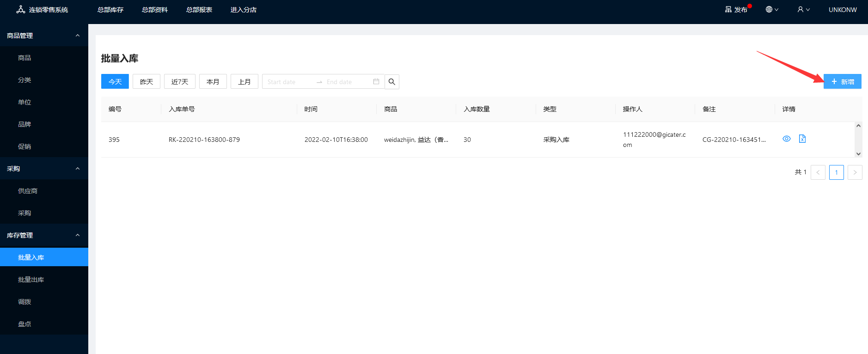Filter by 今天 button
The width and height of the screenshot is (868, 354).
click(x=115, y=81)
